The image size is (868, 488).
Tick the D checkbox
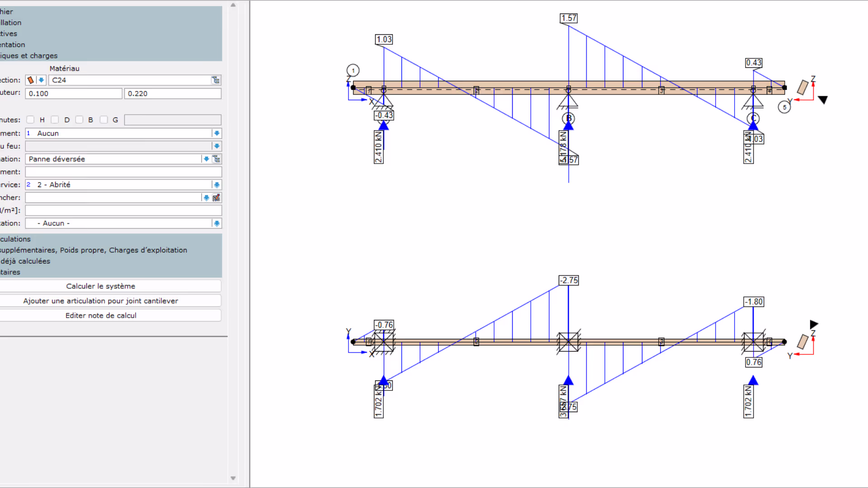(55, 120)
